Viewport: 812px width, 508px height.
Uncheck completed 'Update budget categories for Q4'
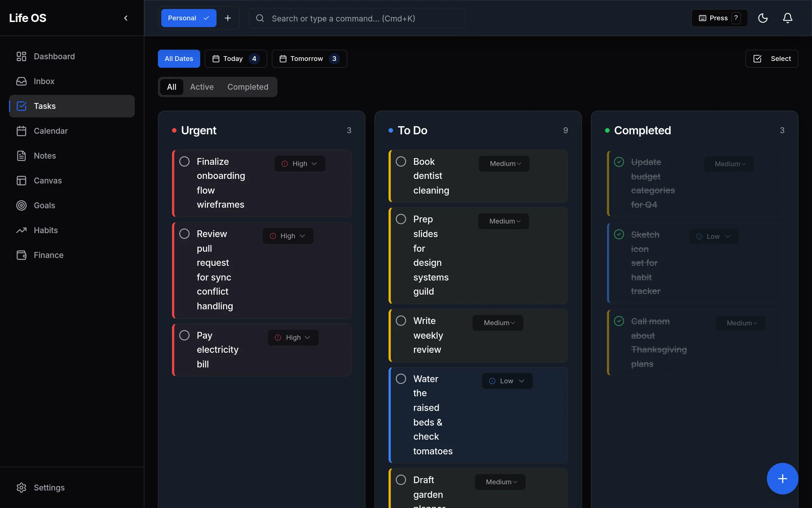[x=619, y=162]
